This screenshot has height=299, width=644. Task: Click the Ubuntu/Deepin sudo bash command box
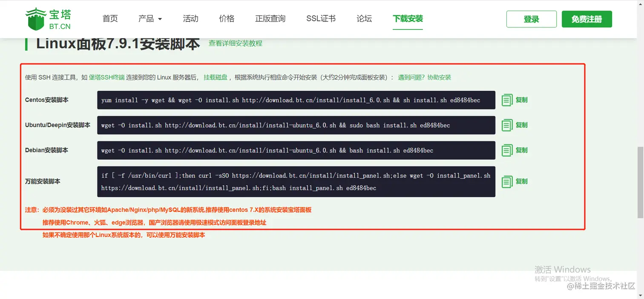point(296,125)
